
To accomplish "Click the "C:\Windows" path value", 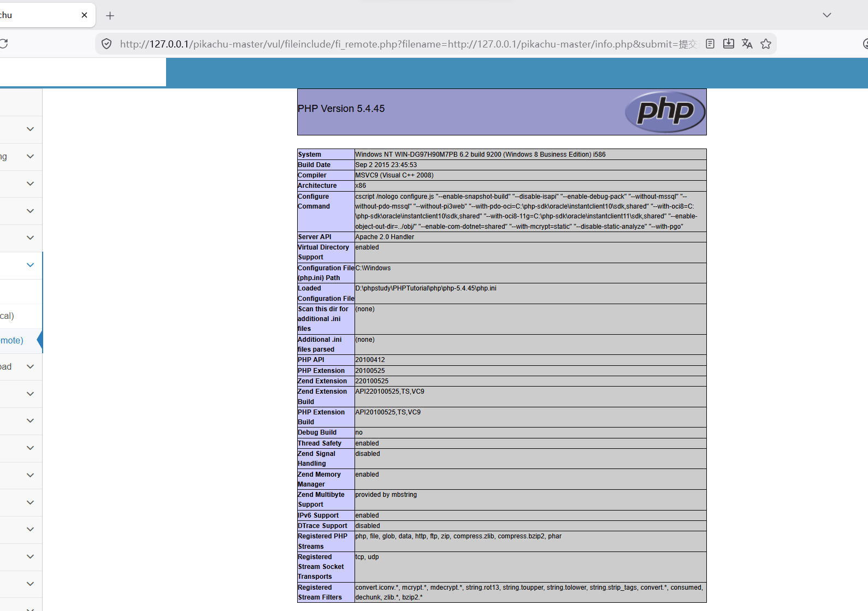I will [x=373, y=268].
